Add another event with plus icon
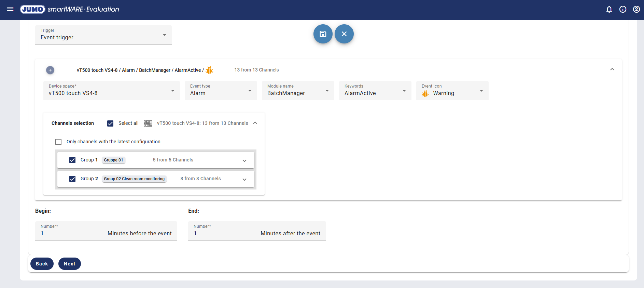The width and height of the screenshot is (644, 288). click(50, 70)
